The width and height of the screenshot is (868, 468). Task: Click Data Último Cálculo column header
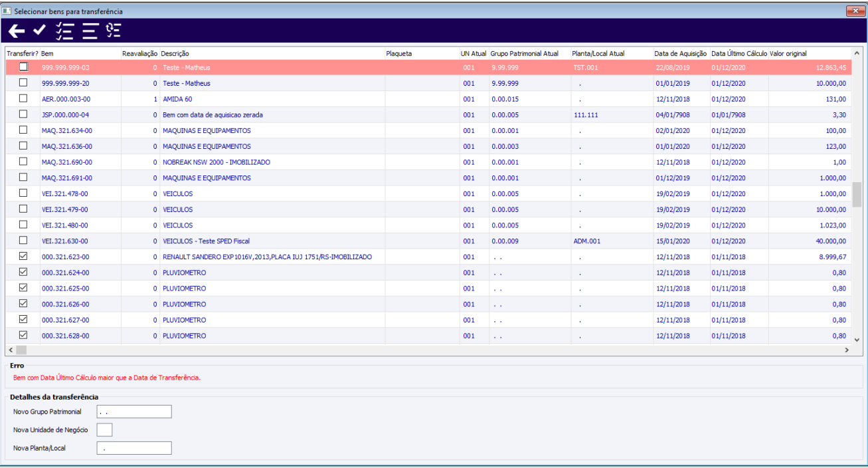[739, 53]
